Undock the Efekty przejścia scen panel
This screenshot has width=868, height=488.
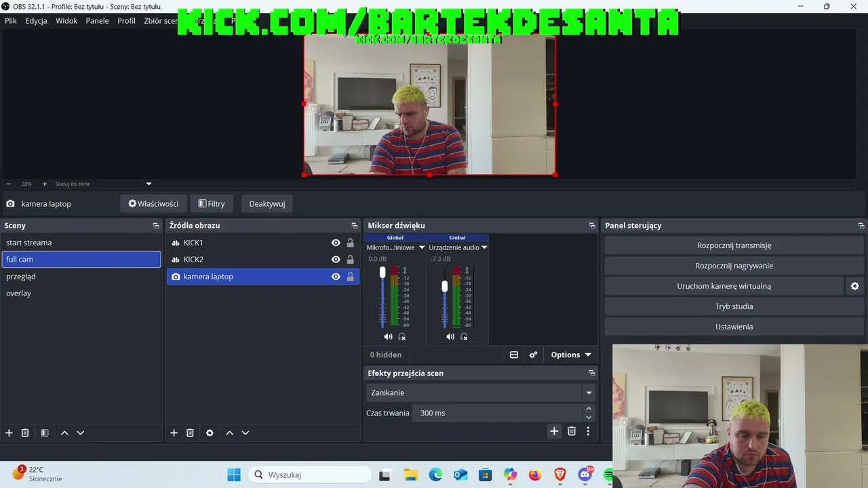(592, 373)
